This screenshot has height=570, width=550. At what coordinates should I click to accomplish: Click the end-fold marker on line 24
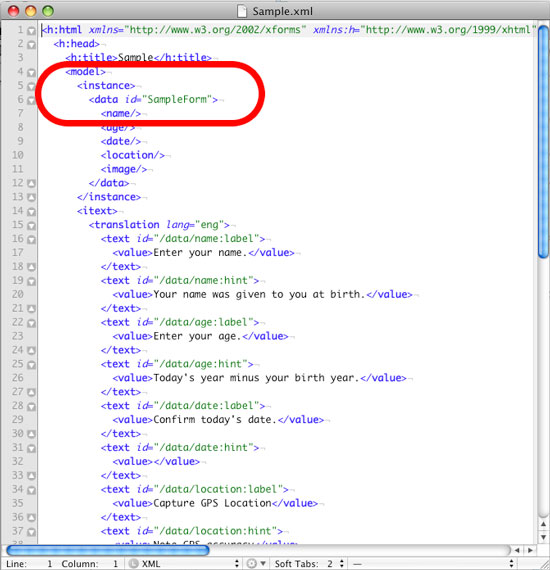(32, 351)
